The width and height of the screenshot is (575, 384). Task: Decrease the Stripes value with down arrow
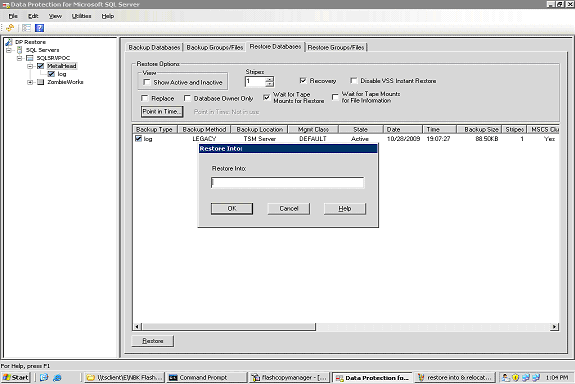coord(270,84)
